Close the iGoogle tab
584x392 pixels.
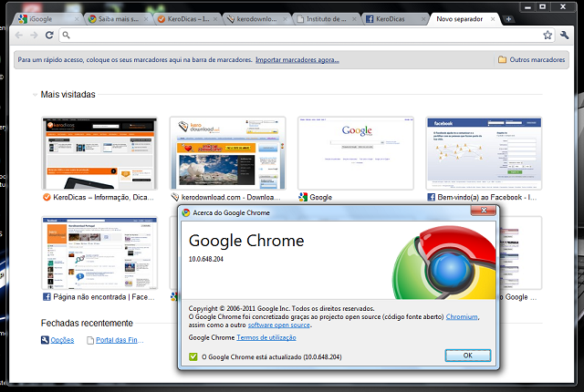pos(77,19)
